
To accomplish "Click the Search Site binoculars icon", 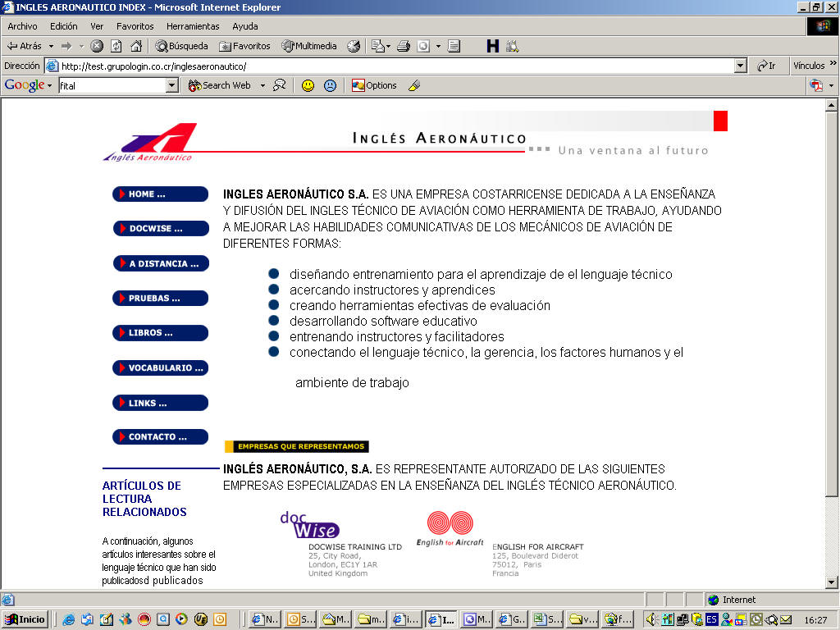I will [280, 85].
